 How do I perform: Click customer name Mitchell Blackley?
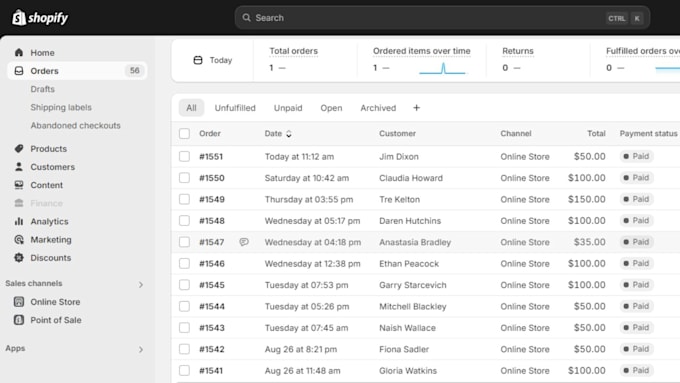(x=412, y=307)
